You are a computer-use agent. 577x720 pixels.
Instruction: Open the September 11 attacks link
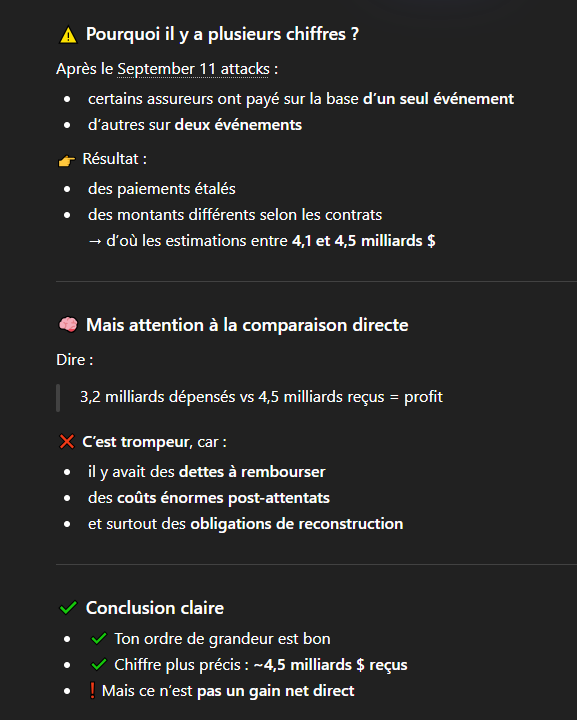[193, 69]
